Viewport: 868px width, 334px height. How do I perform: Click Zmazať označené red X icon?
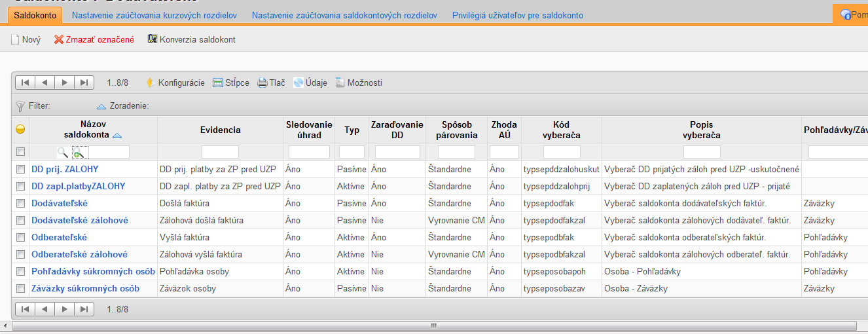(59, 39)
